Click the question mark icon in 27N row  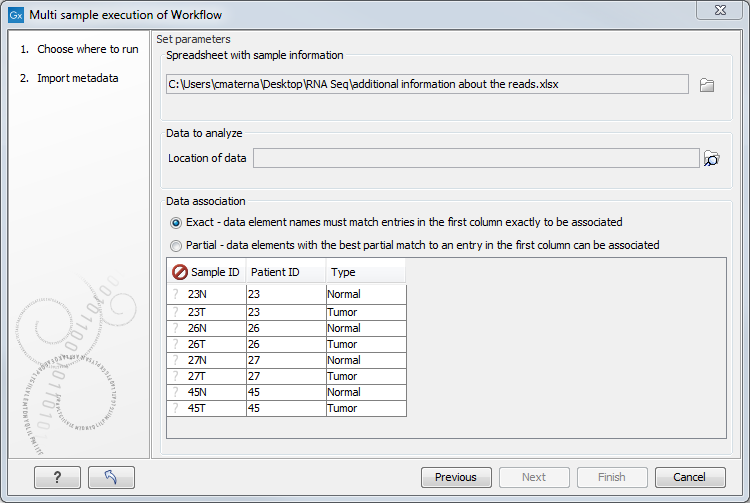(x=176, y=360)
